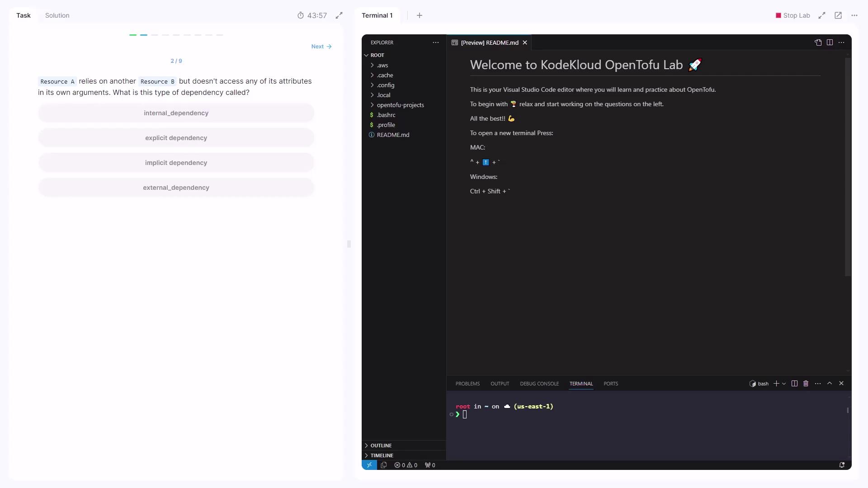The height and width of the screenshot is (488, 868).
Task: Select the 'implicit dependency' answer
Action: click(x=176, y=163)
